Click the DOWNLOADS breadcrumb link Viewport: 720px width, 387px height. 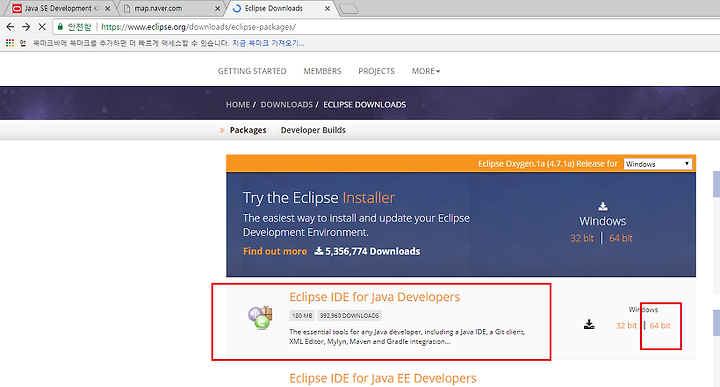coord(287,105)
